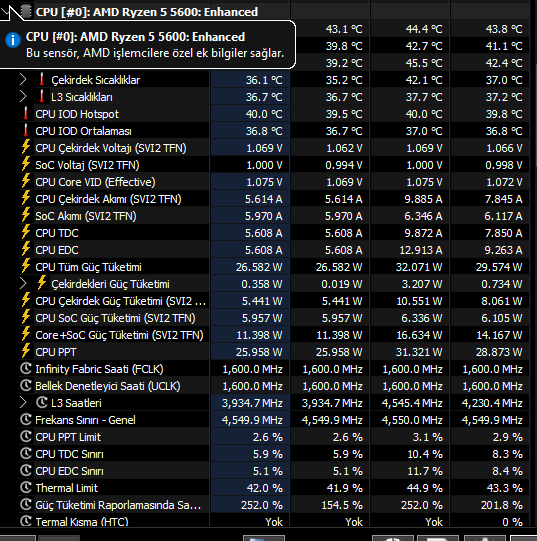Click the lightning icon beside SoC Voltaj
This screenshot has height=541, width=537.
[x=26, y=164]
